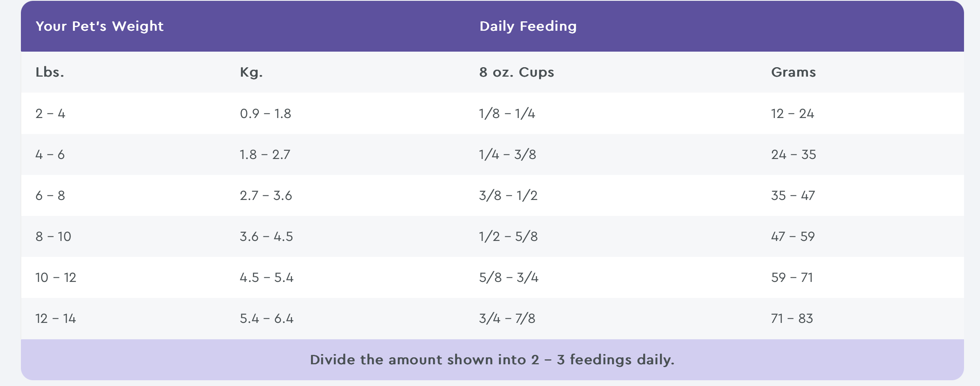Click the 4 – 6 lbs weight cell

(x=50, y=154)
